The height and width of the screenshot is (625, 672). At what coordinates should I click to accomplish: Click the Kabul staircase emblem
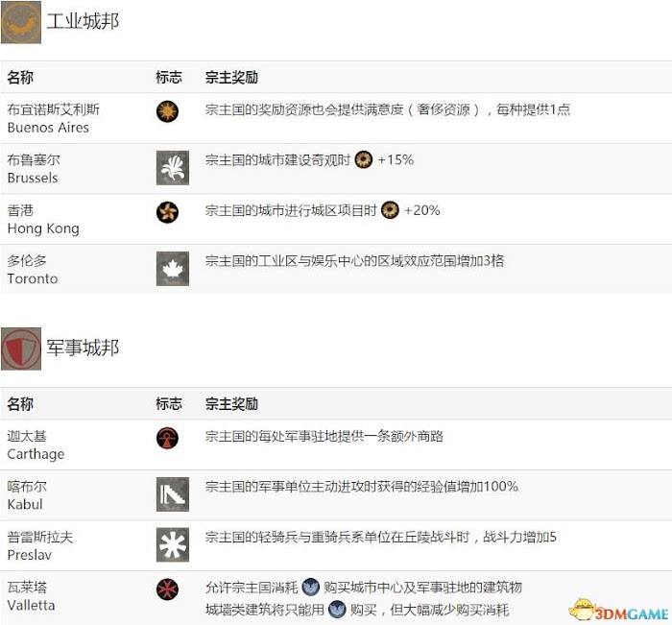click(172, 494)
